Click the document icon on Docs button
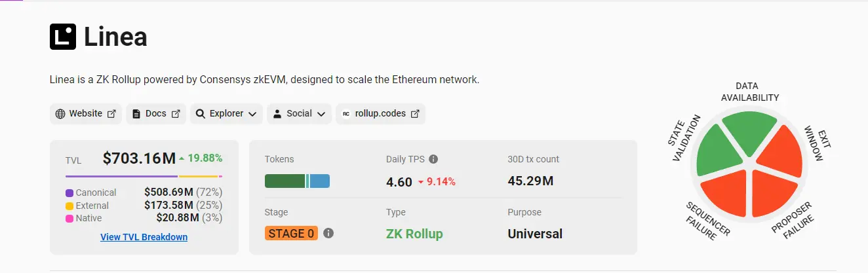This screenshot has height=273, width=868. (x=136, y=114)
